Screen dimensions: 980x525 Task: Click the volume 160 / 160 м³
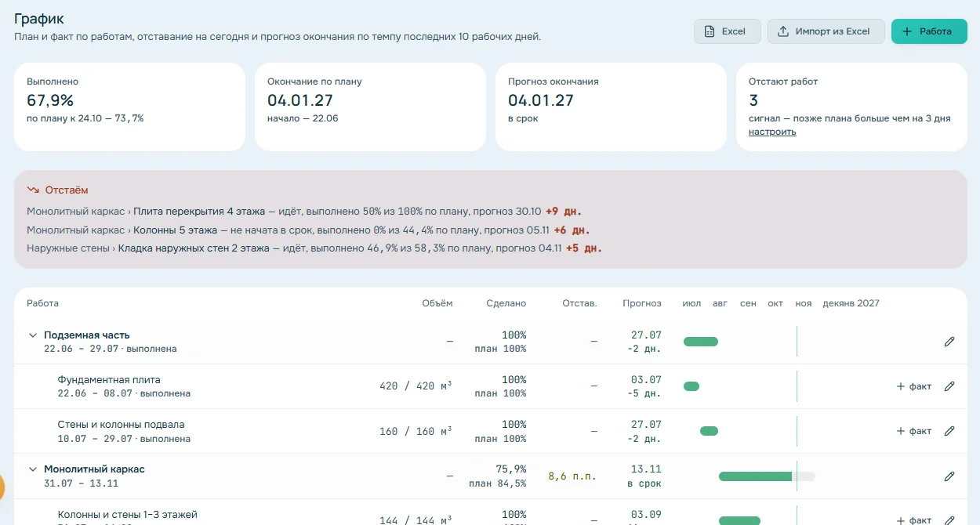(x=416, y=431)
